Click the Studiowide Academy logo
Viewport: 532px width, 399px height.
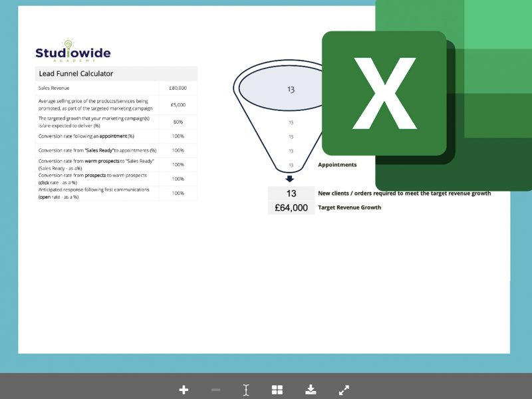pos(73,51)
